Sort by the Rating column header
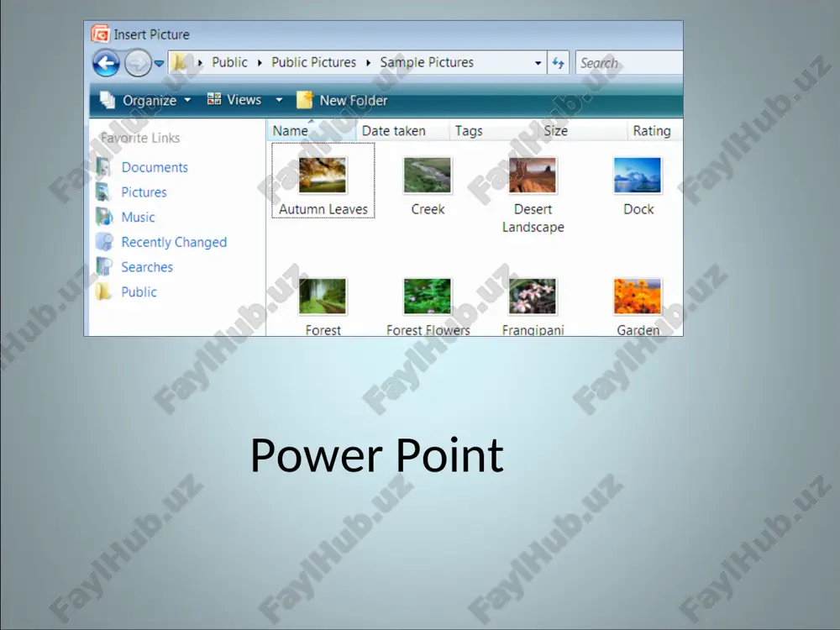The width and height of the screenshot is (840, 630). pos(654,130)
